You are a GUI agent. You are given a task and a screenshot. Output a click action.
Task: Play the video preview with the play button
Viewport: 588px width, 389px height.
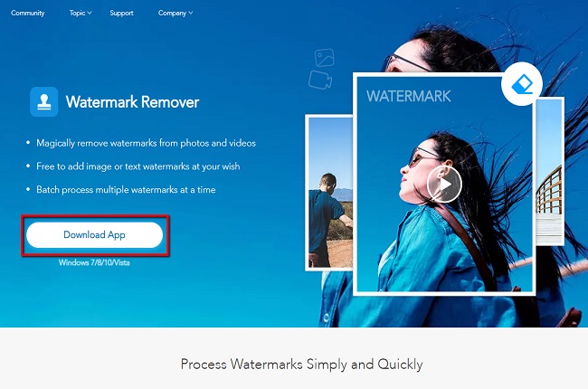click(444, 185)
